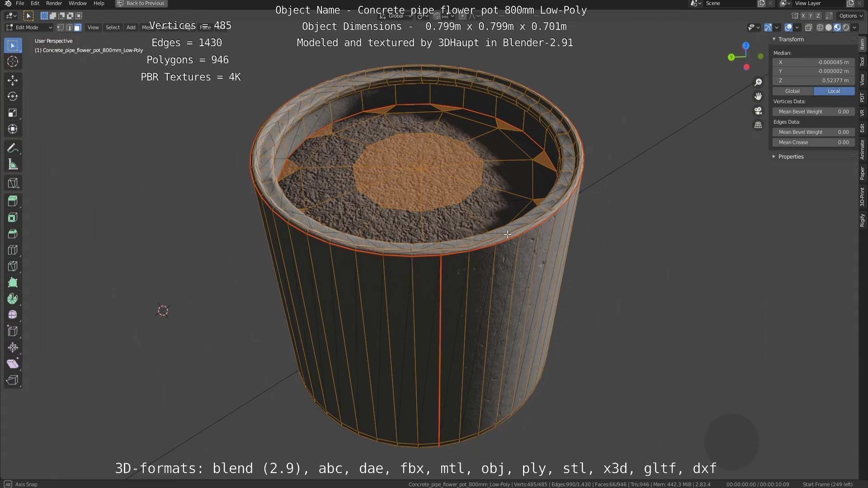The width and height of the screenshot is (868, 488).
Task: Open the viewport Select menu
Action: 113,28
